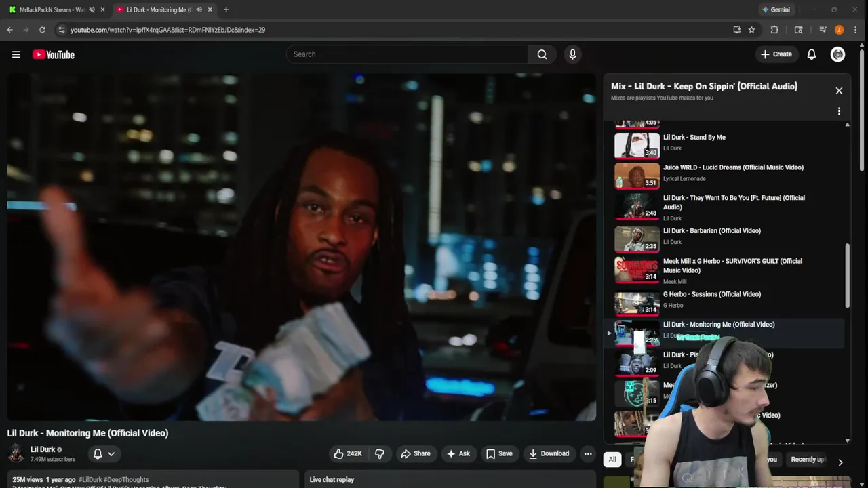Open the search tabs icon in toolbar
Viewport: 868px width, 488px height.
pyautogui.click(x=798, y=30)
